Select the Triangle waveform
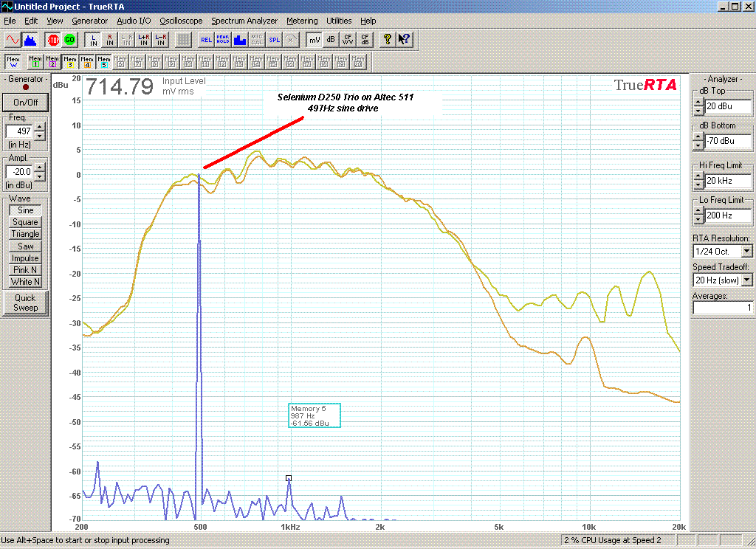This screenshot has height=549, width=756. tap(26, 234)
